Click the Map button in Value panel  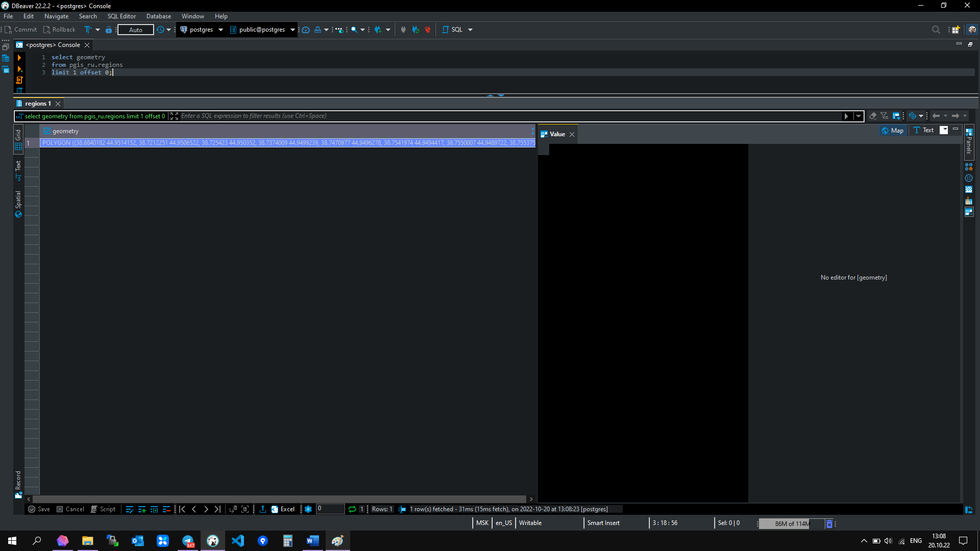coord(892,131)
